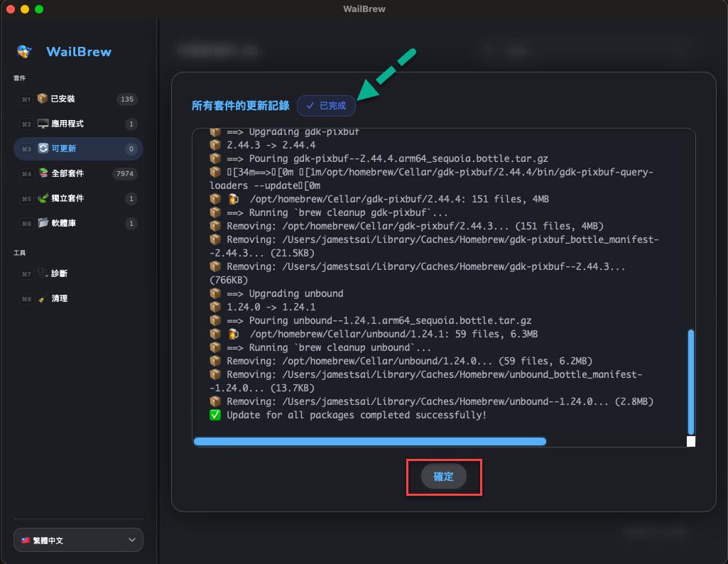The height and width of the screenshot is (564, 728).
Task: Click the 已完成 status badge
Action: [326, 105]
